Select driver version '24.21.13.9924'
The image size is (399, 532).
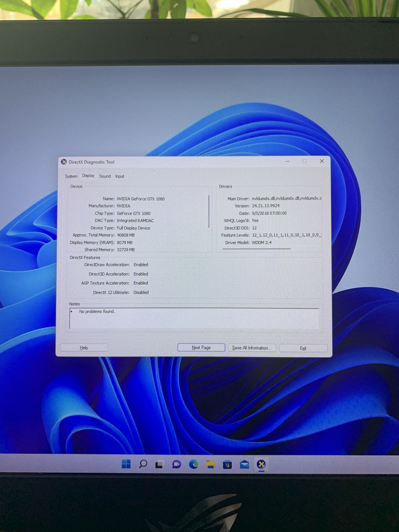266,206
